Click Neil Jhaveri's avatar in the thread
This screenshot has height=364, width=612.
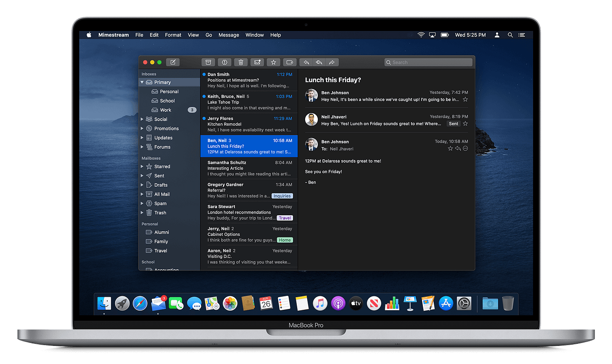(311, 120)
